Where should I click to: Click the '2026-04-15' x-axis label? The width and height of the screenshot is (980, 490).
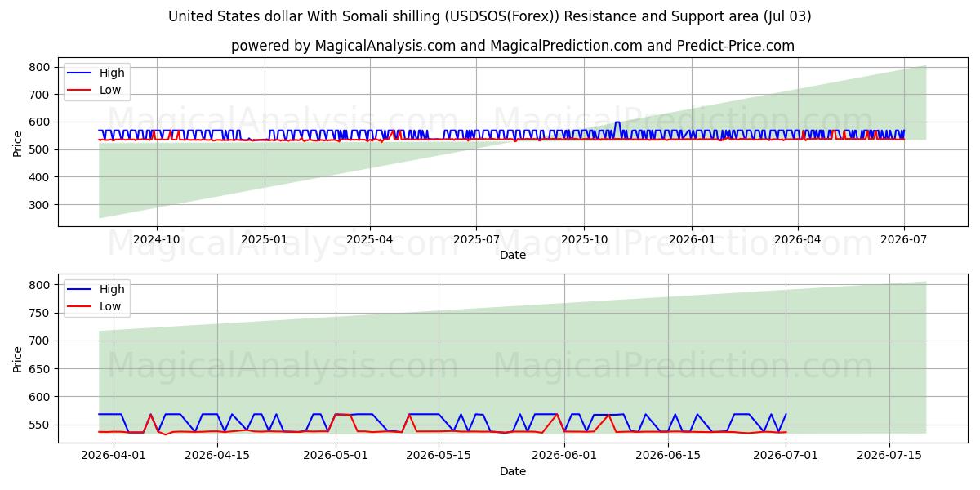(217, 457)
